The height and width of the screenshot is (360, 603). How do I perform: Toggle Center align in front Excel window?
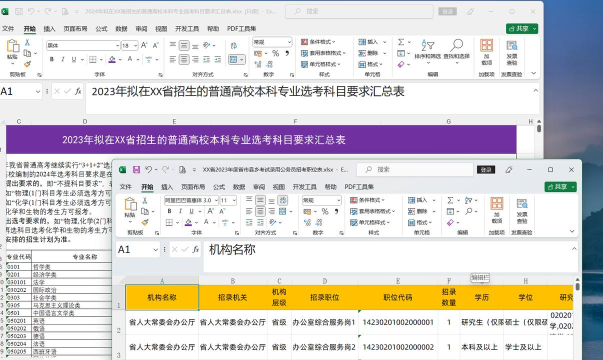tap(260, 211)
